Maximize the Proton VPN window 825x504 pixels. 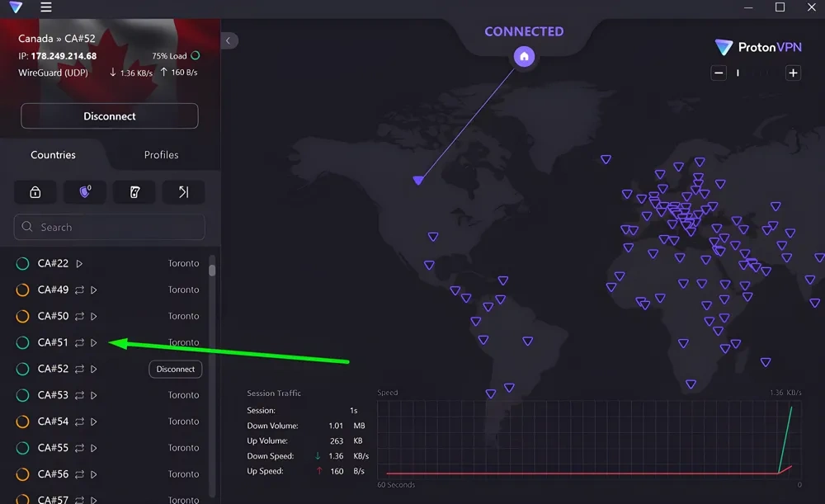[780, 7]
